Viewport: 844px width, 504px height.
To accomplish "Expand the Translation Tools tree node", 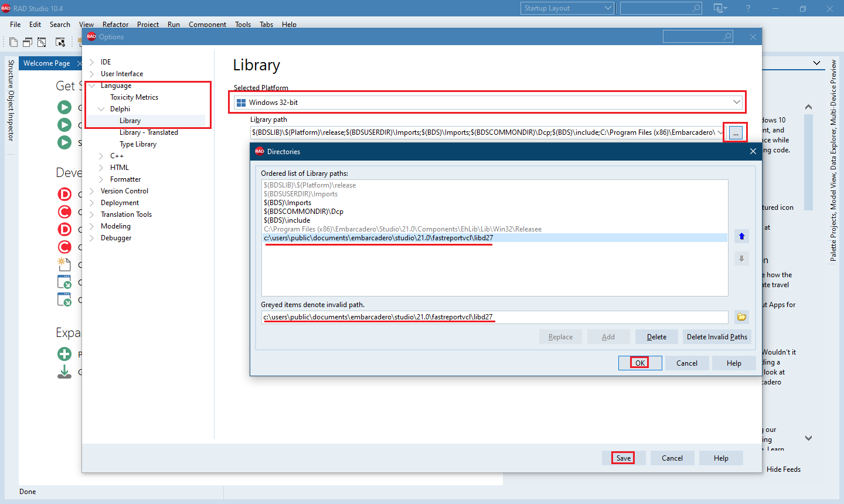I will [x=91, y=214].
